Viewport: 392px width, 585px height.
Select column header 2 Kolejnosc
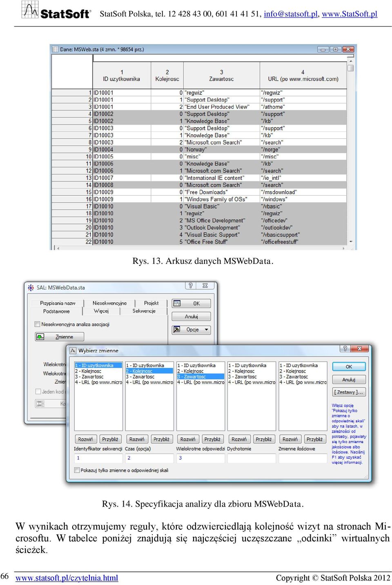tap(167, 76)
